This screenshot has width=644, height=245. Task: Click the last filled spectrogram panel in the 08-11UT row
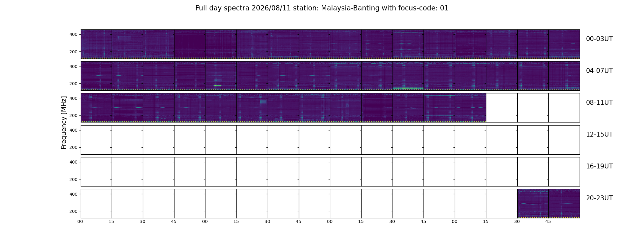click(470, 108)
